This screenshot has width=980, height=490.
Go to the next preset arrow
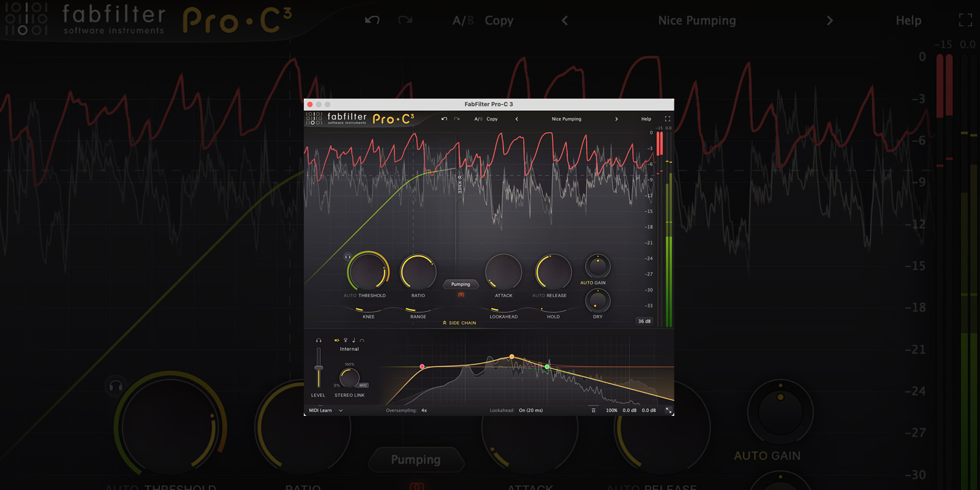[616, 119]
